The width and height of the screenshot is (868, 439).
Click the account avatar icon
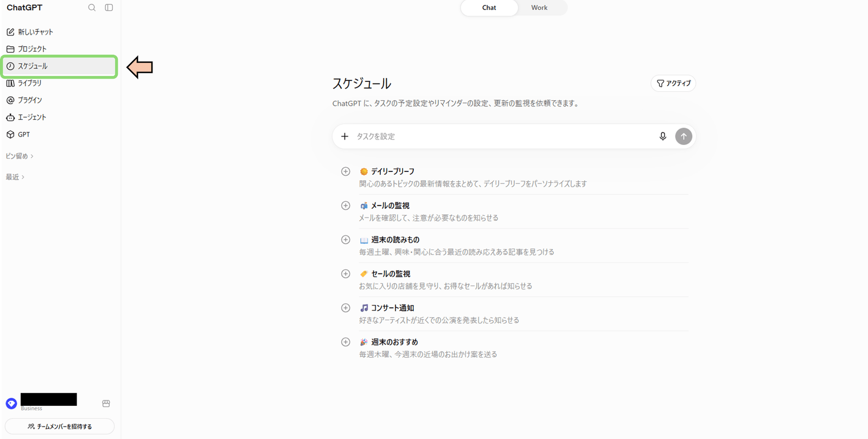tap(11, 404)
